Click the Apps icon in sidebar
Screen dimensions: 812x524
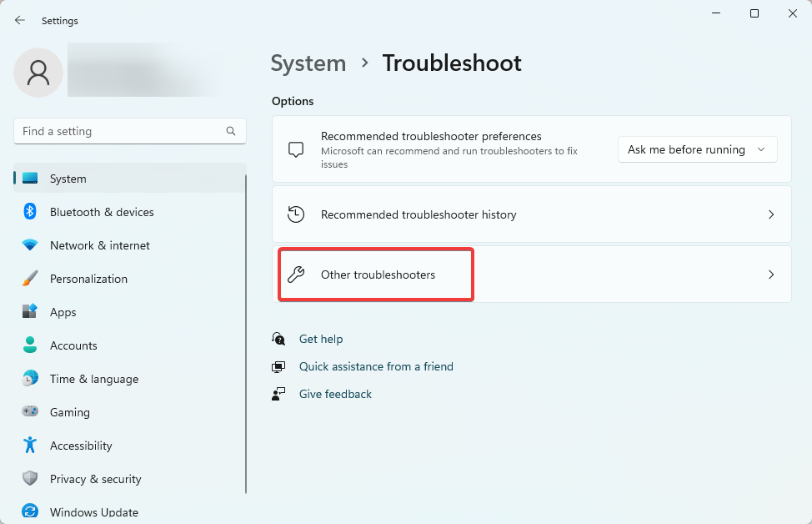click(30, 311)
